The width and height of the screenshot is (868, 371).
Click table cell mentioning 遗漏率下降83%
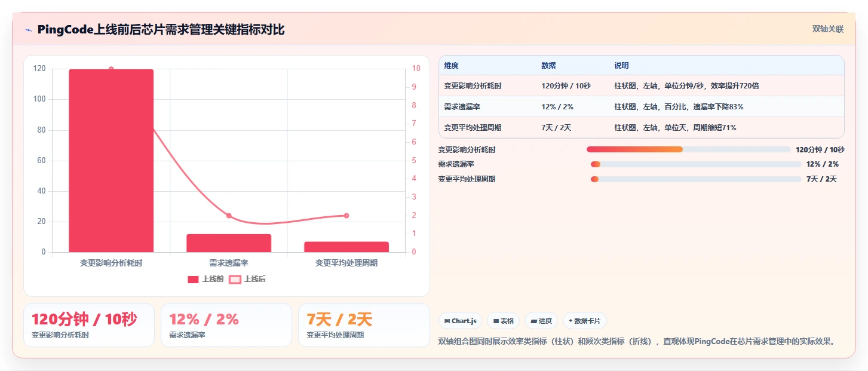[726, 107]
